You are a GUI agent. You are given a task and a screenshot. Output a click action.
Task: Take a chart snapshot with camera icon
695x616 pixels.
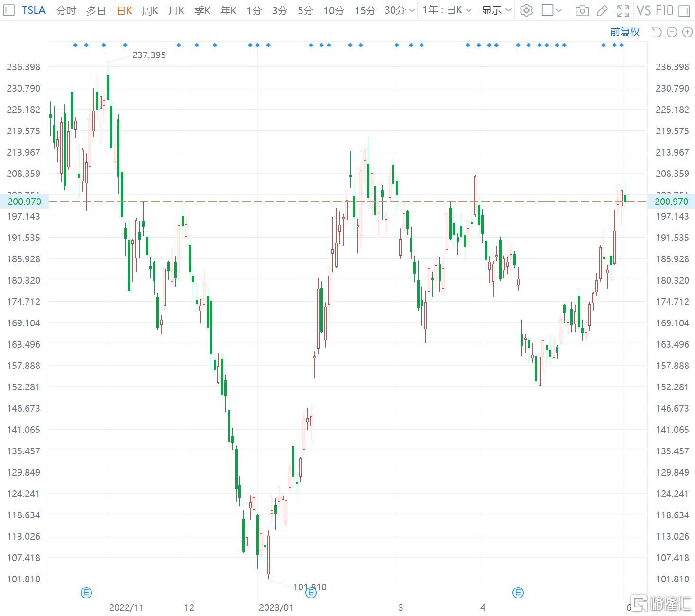click(x=582, y=11)
